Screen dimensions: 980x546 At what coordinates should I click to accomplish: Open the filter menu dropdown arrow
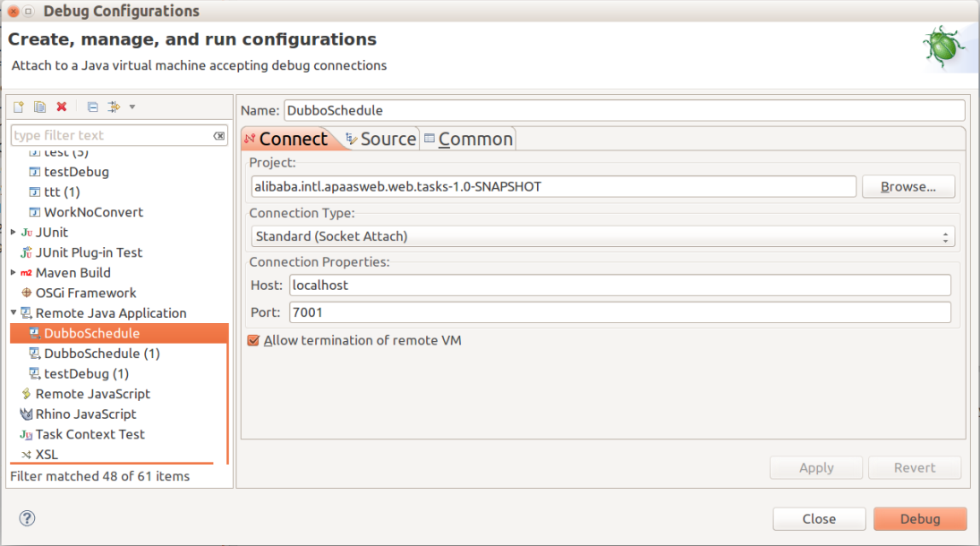click(132, 107)
